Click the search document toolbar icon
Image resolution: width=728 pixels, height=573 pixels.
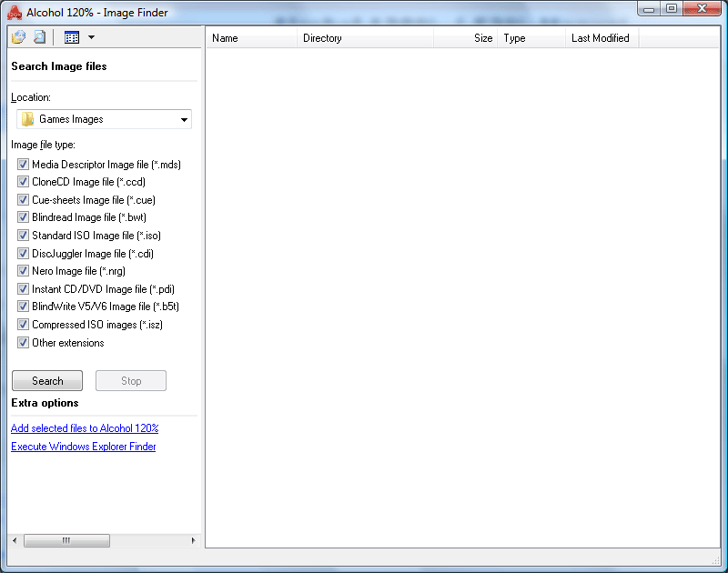tap(40, 37)
